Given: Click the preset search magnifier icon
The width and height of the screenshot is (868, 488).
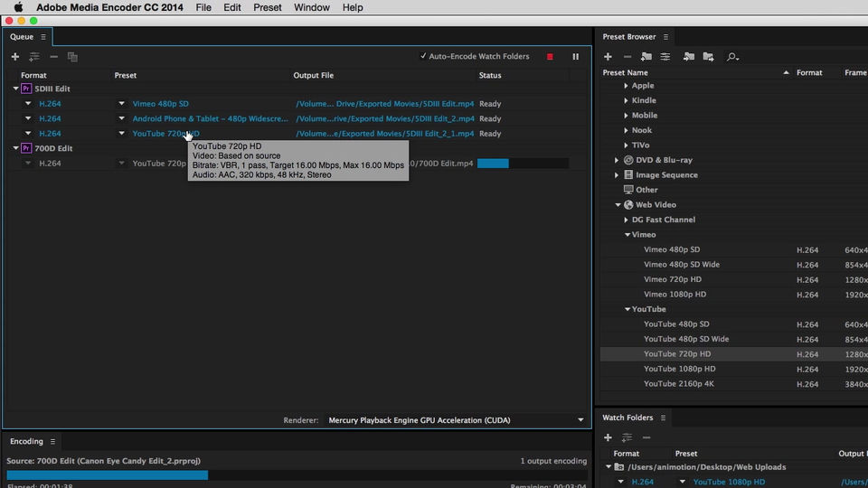Looking at the screenshot, I should [x=732, y=57].
